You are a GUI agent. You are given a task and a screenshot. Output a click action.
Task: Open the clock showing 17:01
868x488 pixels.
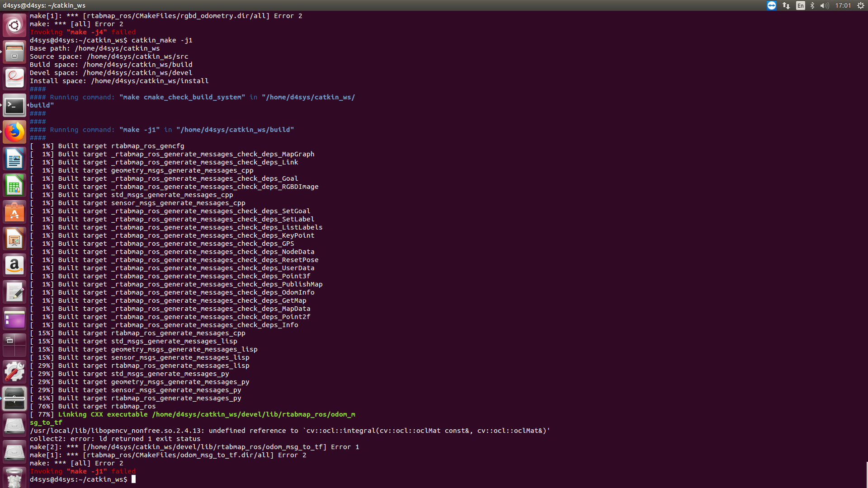click(x=843, y=5)
